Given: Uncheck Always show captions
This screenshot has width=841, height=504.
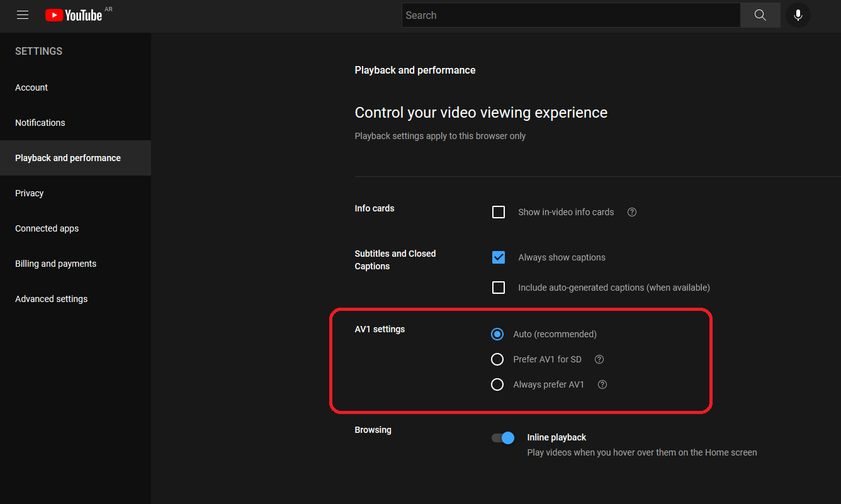Looking at the screenshot, I should coord(499,257).
